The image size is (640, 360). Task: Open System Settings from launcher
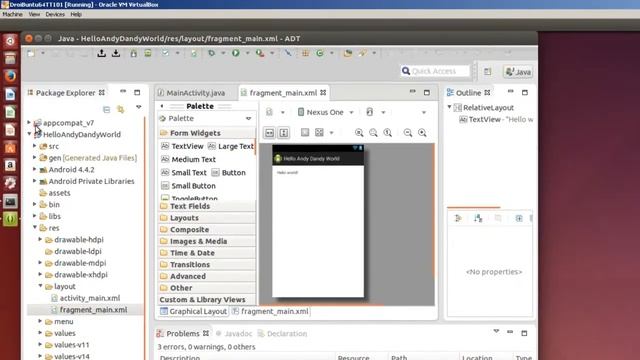pos(10,183)
